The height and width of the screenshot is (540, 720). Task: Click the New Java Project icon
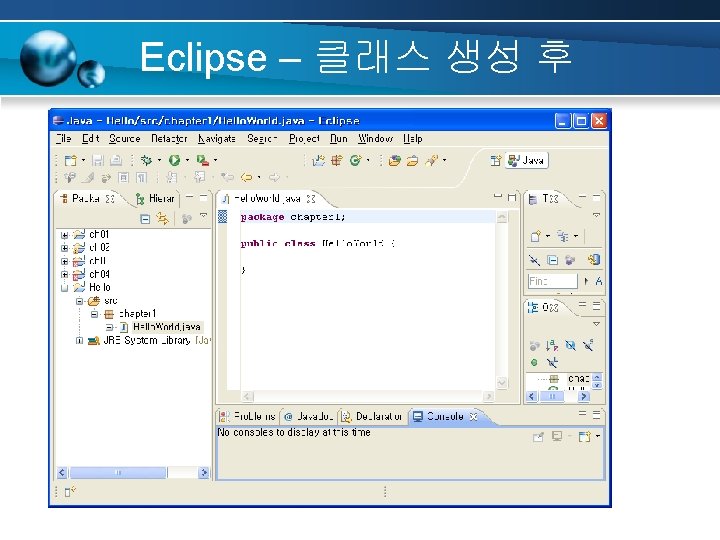(x=318, y=160)
